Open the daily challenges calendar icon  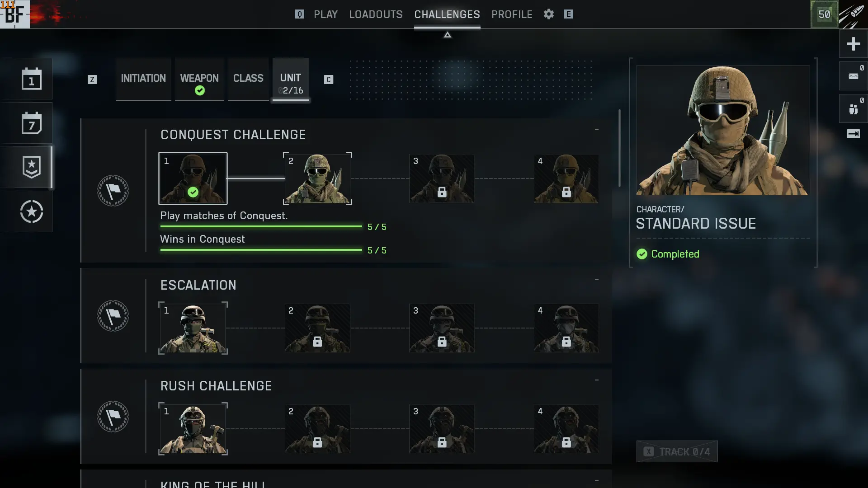point(31,79)
